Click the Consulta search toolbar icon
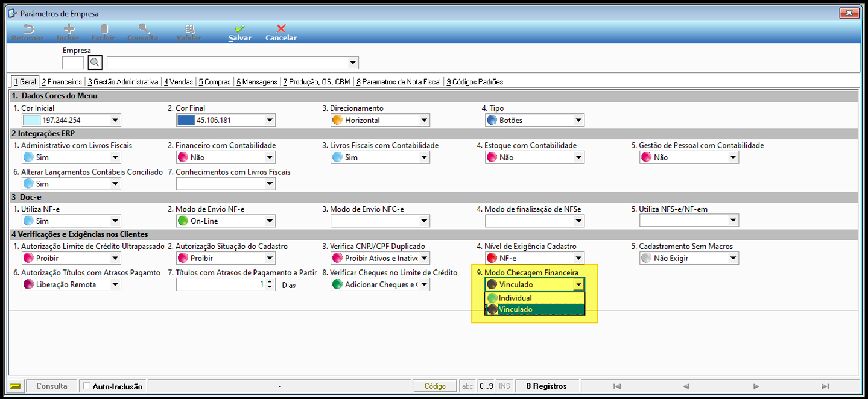 click(143, 28)
